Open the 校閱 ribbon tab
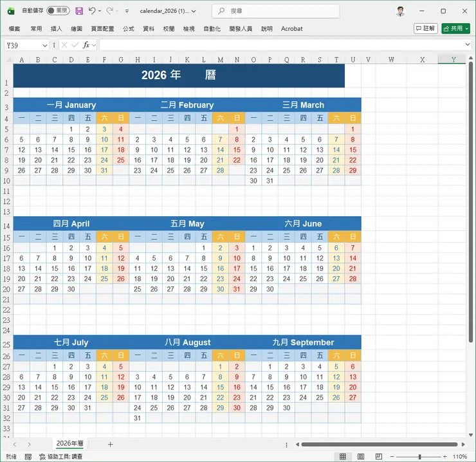The height and width of the screenshot is (462, 476). click(x=169, y=28)
